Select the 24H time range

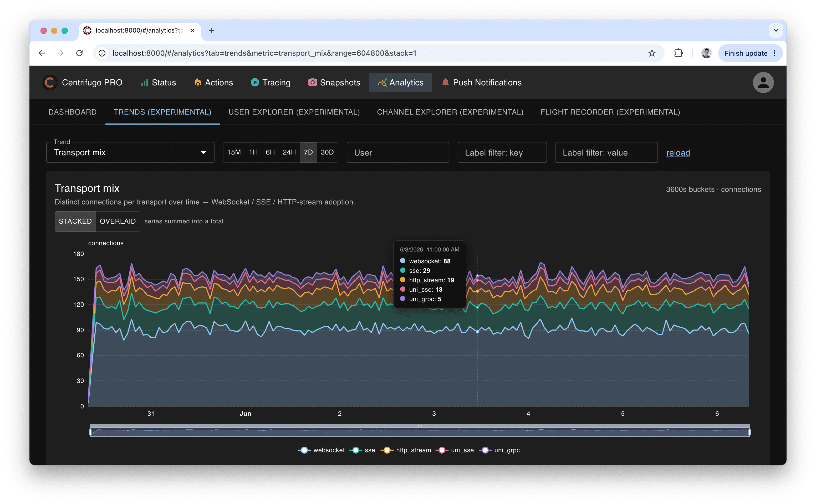point(289,152)
